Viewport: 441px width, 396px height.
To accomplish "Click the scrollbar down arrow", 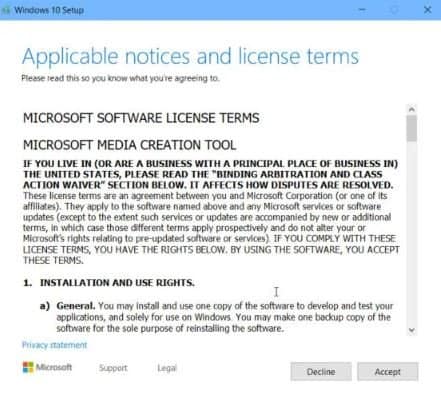I will pyautogui.click(x=412, y=330).
